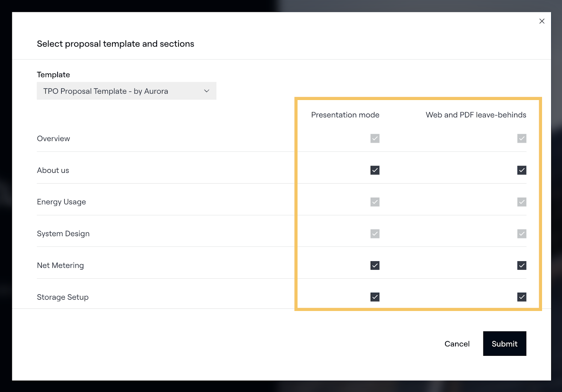Image resolution: width=562 pixels, height=392 pixels.
Task: Click the Template dropdown chevron arrow
Action: click(x=207, y=91)
